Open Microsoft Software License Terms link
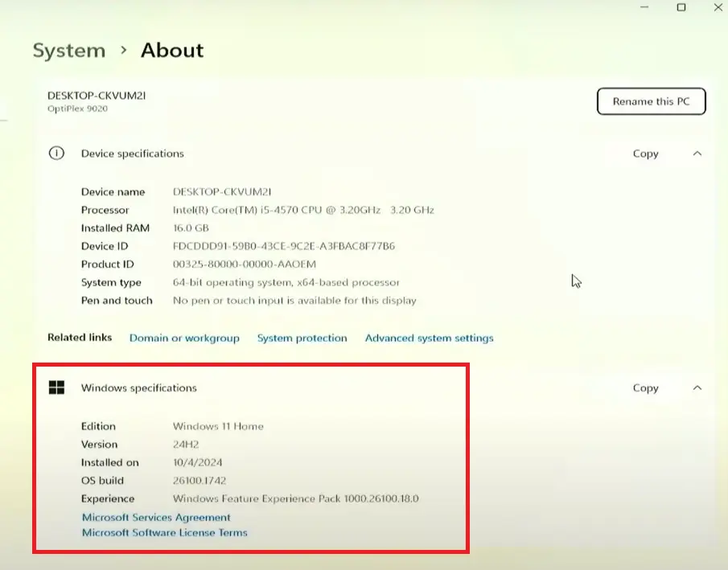Viewport: 728px width, 570px height. [x=164, y=532]
